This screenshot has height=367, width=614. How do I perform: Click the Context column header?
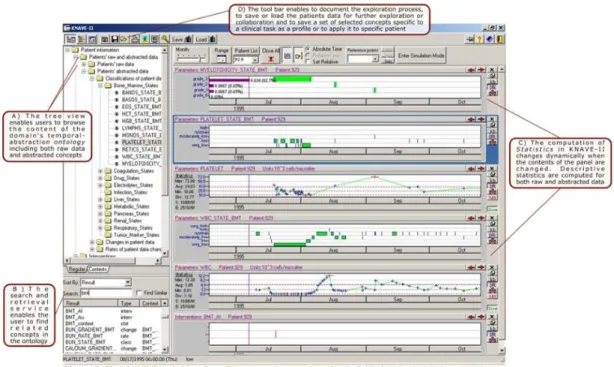[150, 303]
